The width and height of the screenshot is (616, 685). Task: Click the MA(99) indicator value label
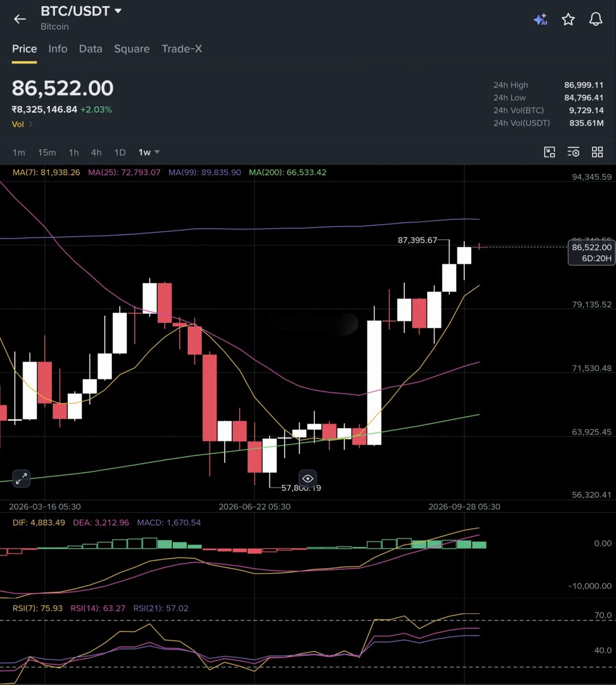(205, 172)
